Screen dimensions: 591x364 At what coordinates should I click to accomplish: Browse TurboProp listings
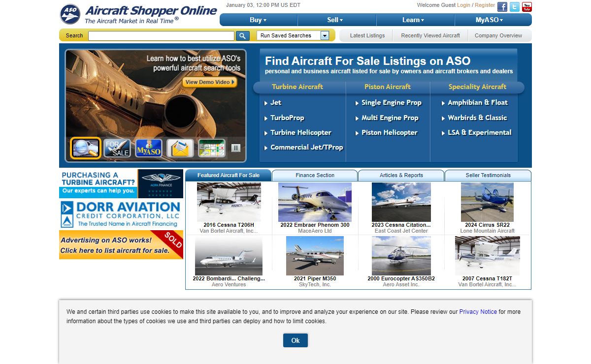287,118
